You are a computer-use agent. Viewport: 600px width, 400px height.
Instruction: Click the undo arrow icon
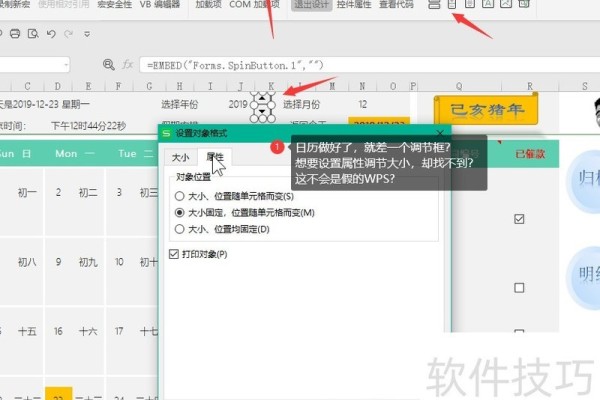[51, 34]
